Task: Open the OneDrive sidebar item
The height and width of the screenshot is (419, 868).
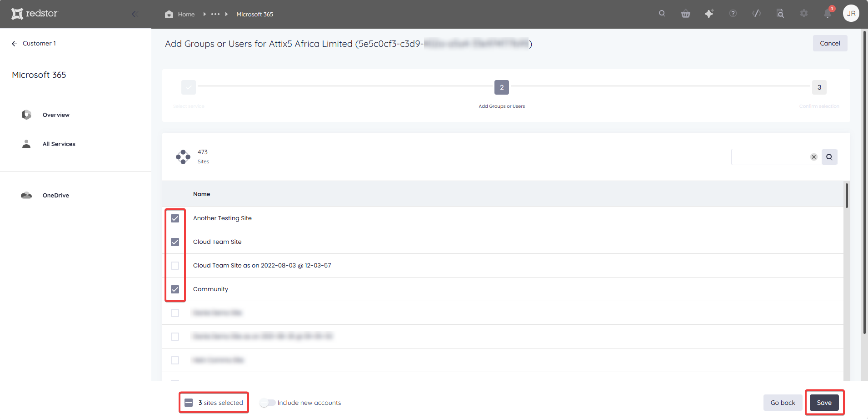Action: click(x=56, y=195)
